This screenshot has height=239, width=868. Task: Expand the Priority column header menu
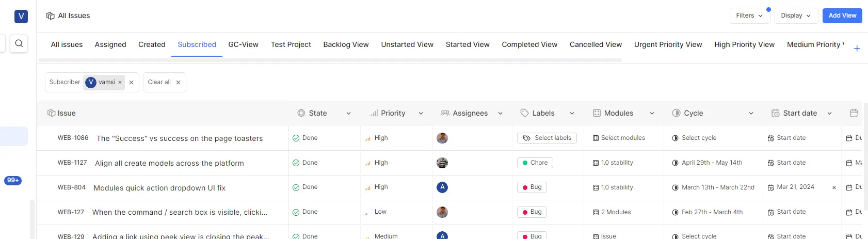[x=421, y=114]
